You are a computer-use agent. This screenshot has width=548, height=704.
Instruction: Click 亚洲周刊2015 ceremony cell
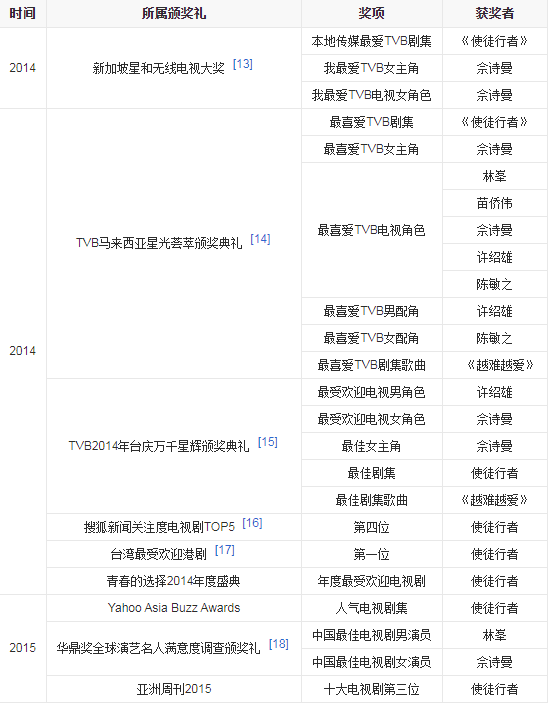pyautogui.click(x=174, y=689)
